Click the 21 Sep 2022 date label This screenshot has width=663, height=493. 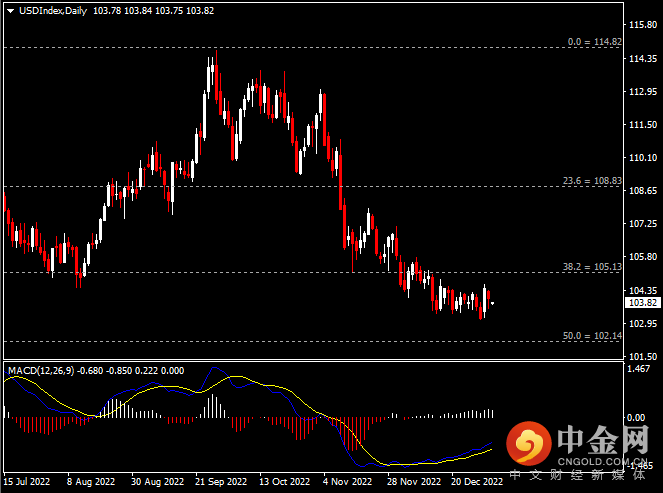218,481
